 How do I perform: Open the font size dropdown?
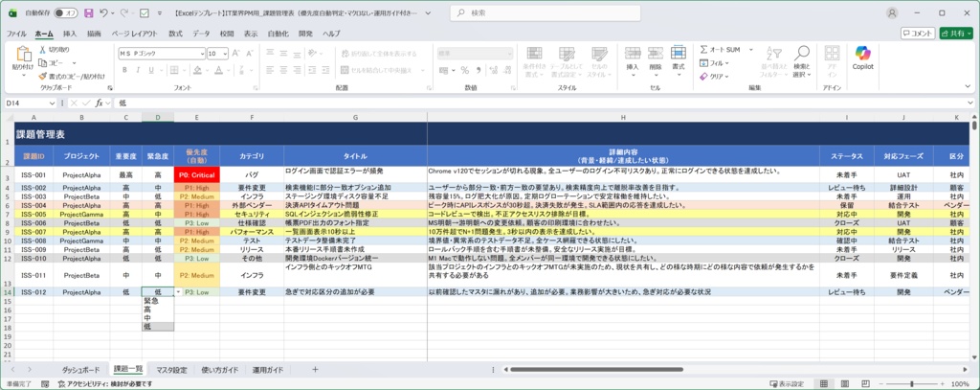tap(225, 54)
